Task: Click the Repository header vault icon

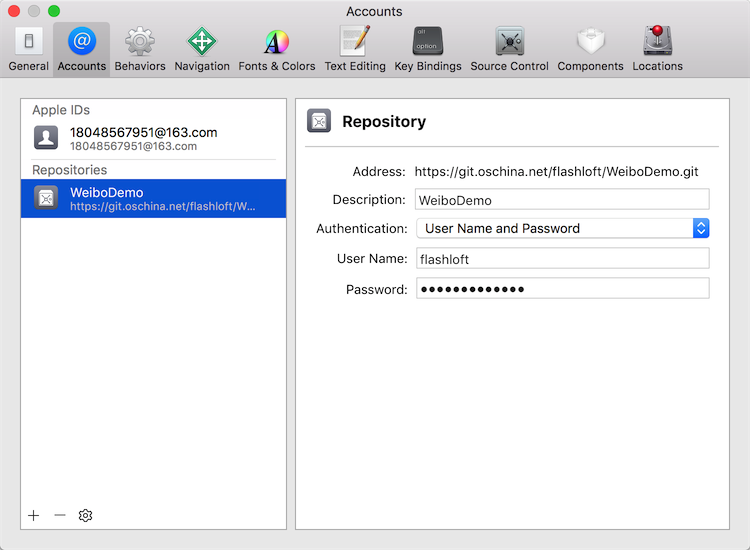Action: click(x=319, y=121)
